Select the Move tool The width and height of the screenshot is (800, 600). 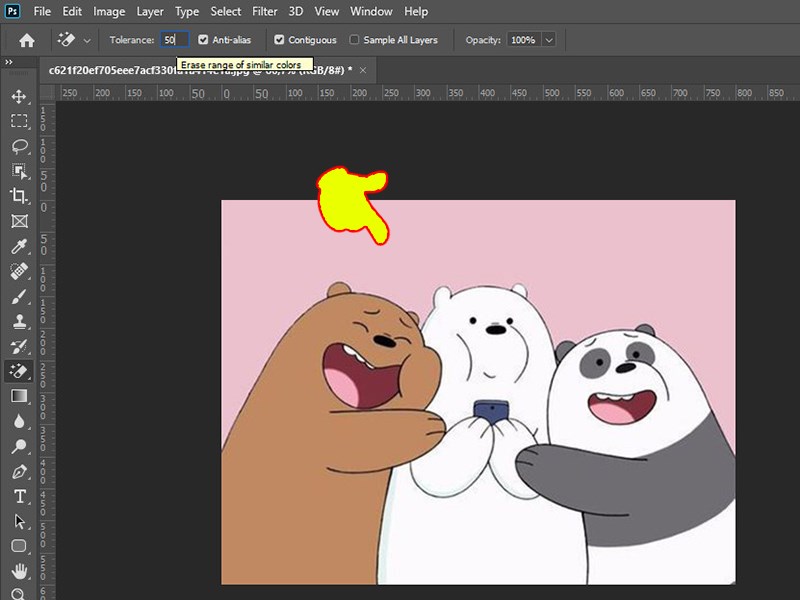[19, 97]
